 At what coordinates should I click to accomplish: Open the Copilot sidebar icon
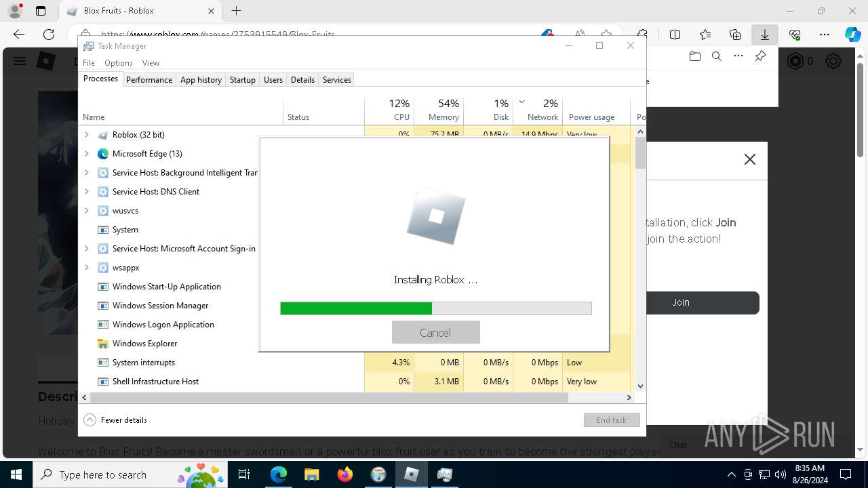pyautogui.click(x=852, y=35)
